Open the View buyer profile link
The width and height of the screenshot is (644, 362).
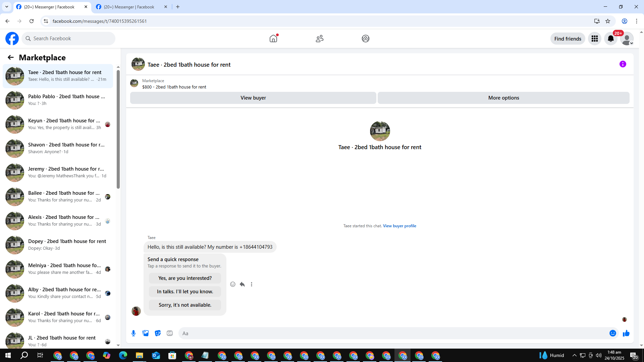(399, 226)
